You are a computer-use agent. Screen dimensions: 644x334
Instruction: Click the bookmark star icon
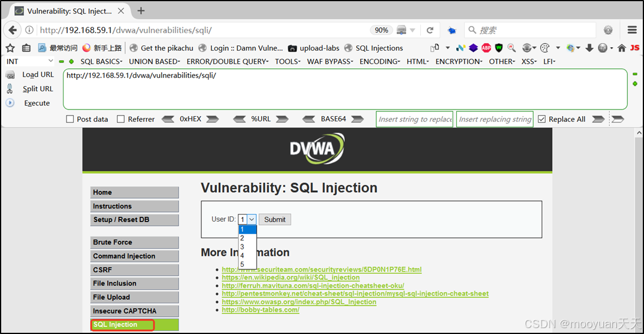tap(10, 48)
